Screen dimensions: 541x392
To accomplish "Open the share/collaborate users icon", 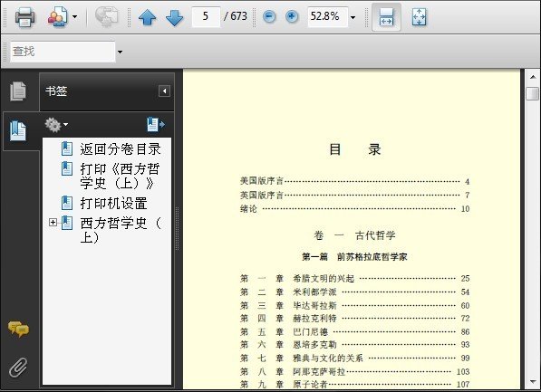I will 58,16.
